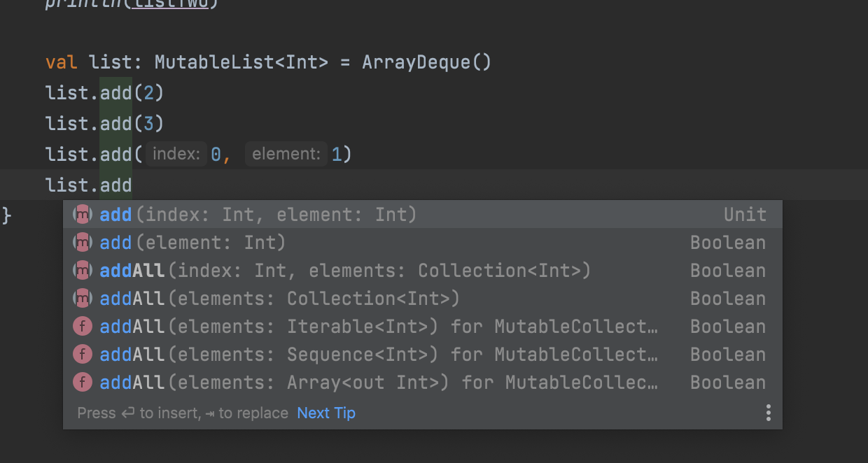
Task: Click the method icon beside add(element: Int)
Action: click(83, 243)
